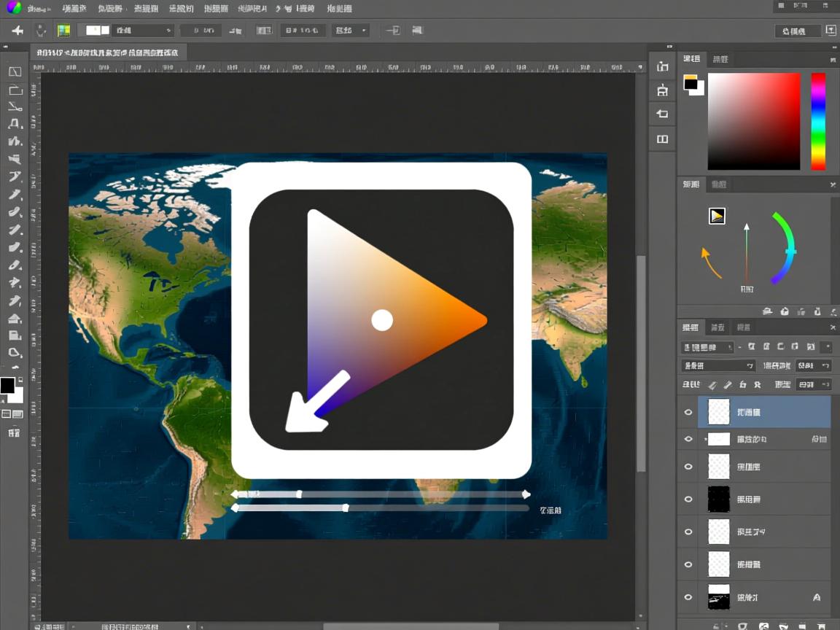Viewport: 840px width, 630px height.
Task: Hide the selected top layer via eye icon
Action: pos(688,413)
